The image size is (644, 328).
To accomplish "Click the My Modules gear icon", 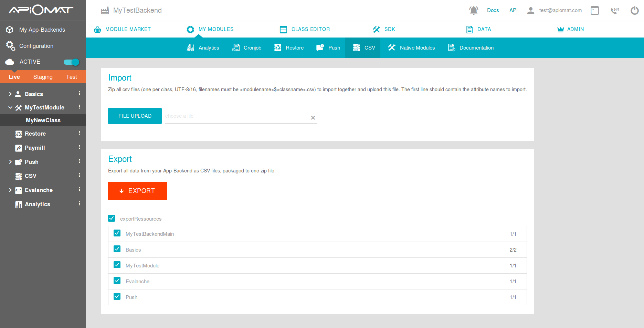I will (x=190, y=30).
